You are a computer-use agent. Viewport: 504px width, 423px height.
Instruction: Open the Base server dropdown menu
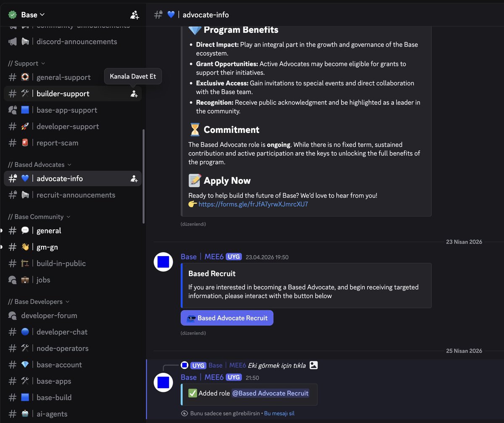[x=33, y=15]
